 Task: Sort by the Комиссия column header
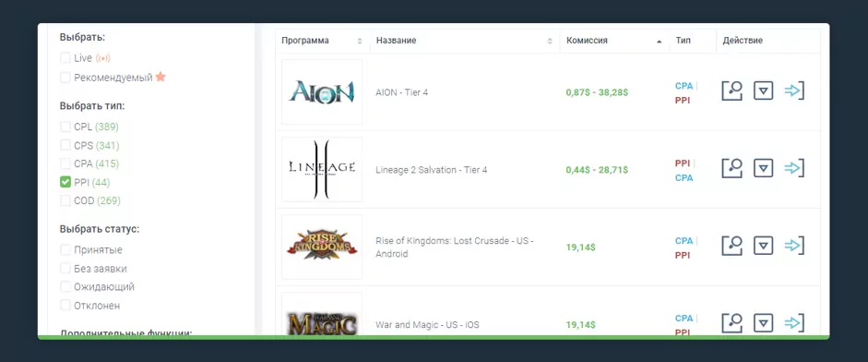coord(614,41)
